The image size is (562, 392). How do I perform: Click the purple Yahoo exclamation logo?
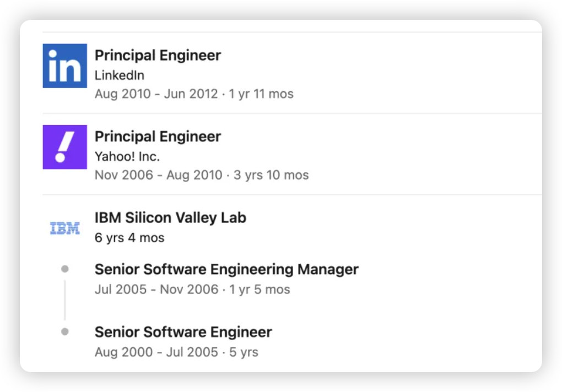click(x=64, y=147)
